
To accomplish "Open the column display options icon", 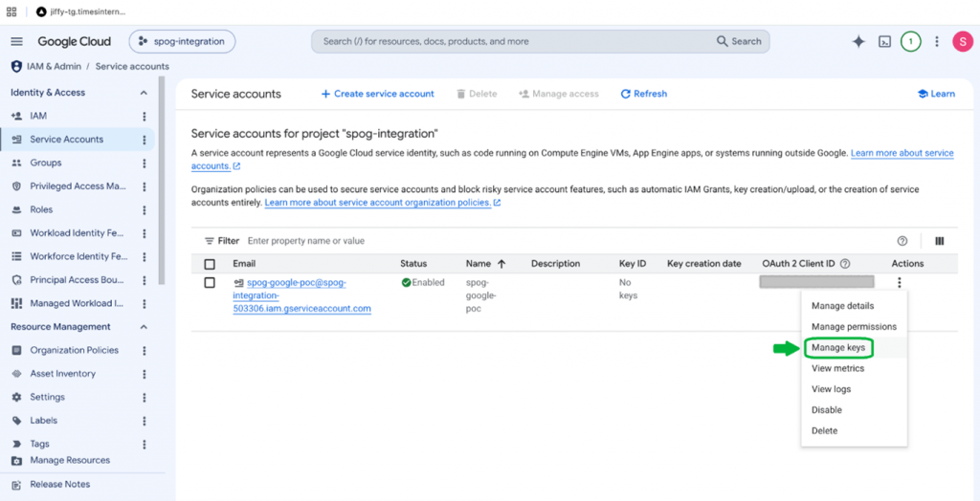I will pyautogui.click(x=940, y=241).
